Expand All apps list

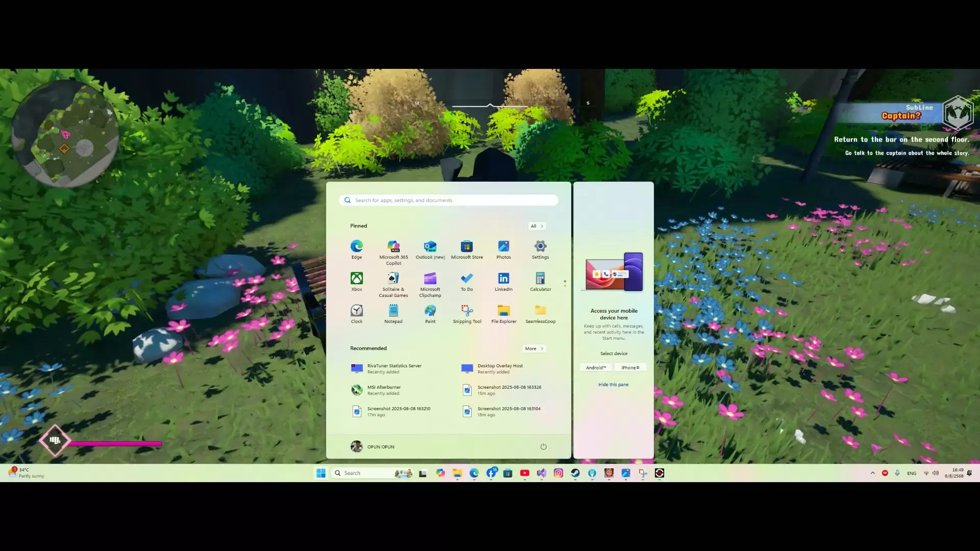[x=536, y=226]
